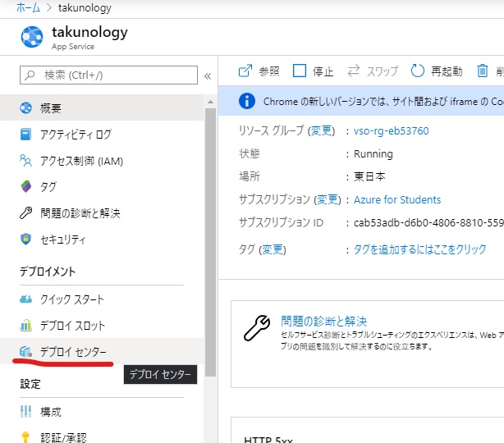Click the takunology breadcrumb text
Screen dimensions: 504x443
(x=85, y=7)
